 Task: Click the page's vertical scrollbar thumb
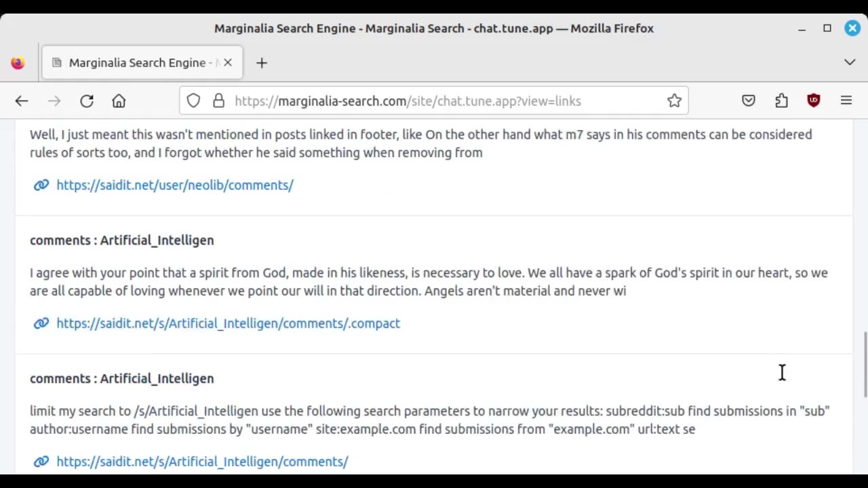pos(865,364)
